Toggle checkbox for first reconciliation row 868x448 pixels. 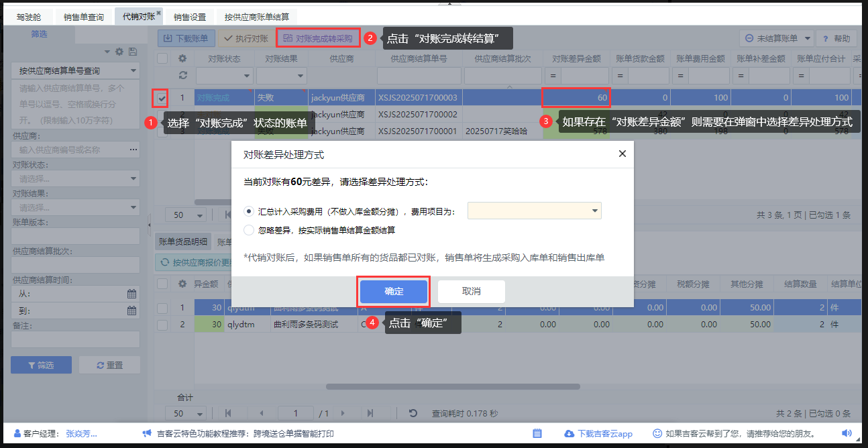(162, 98)
